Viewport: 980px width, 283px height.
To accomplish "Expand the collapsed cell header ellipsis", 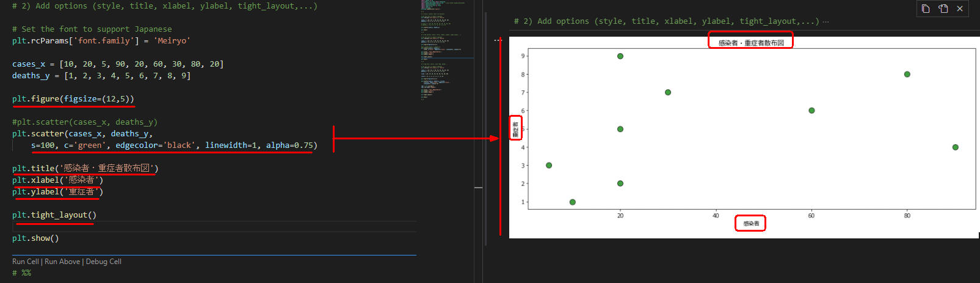I will click(826, 21).
